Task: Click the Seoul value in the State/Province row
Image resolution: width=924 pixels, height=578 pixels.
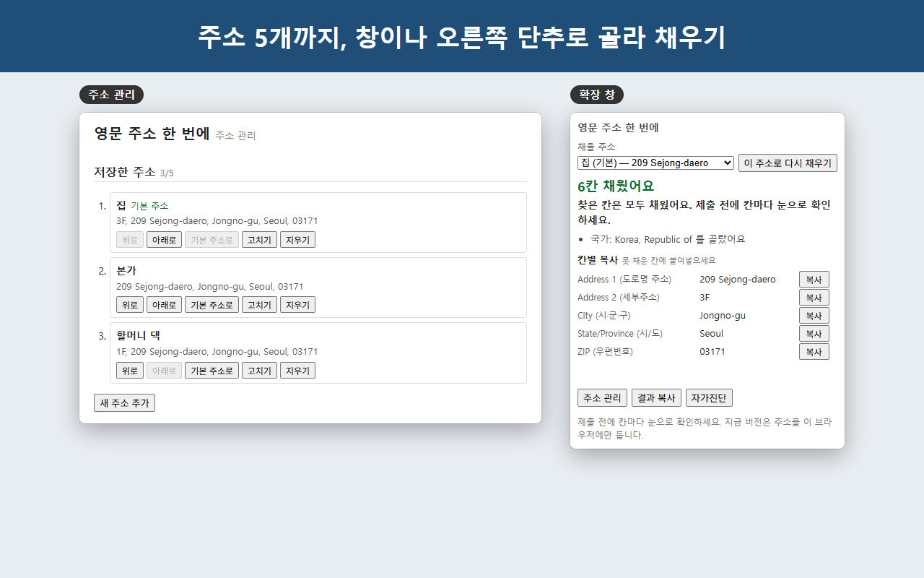Action: (x=711, y=334)
